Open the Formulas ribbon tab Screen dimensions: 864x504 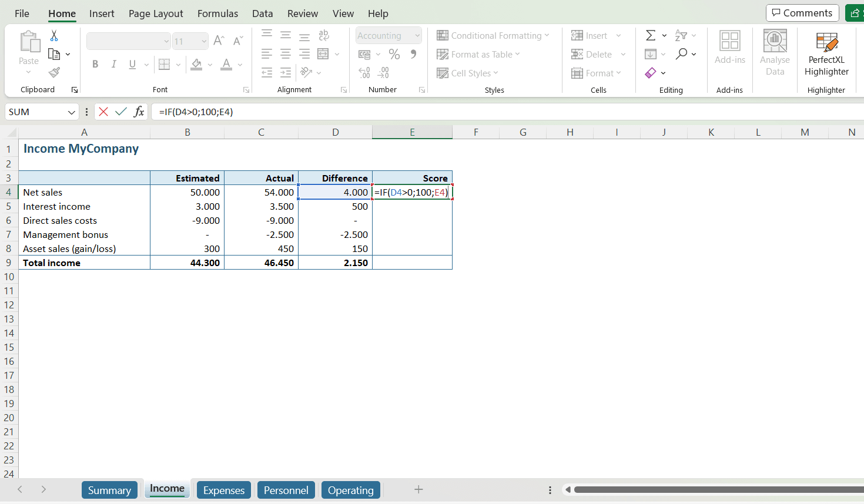217,14
